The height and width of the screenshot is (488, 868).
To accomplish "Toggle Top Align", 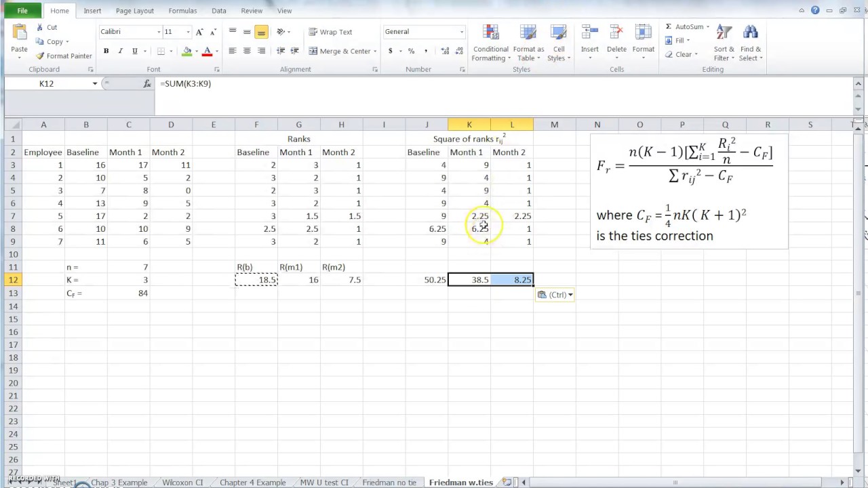I will [x=233, y=32].
